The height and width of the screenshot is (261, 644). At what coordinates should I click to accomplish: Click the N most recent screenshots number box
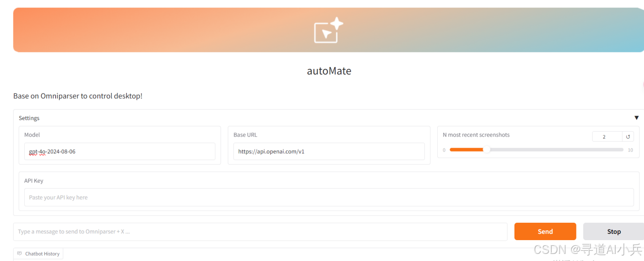click(607, 137)
